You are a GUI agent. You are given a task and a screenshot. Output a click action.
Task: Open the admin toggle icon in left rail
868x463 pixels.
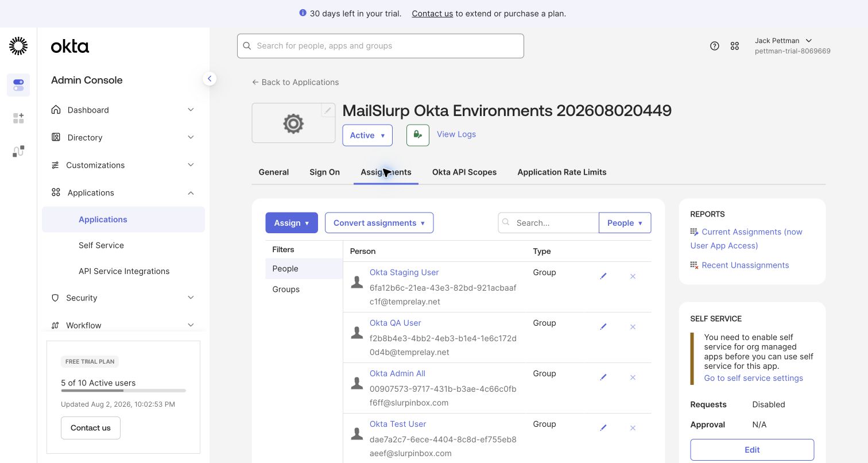click(x=18, y=85)
